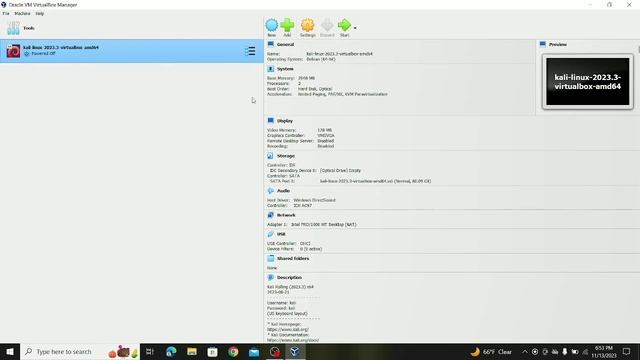Open Microsoft Store from the taskbar
This screenshot has height=360, width=640.
pyautogui.click(x=212, y=351)
